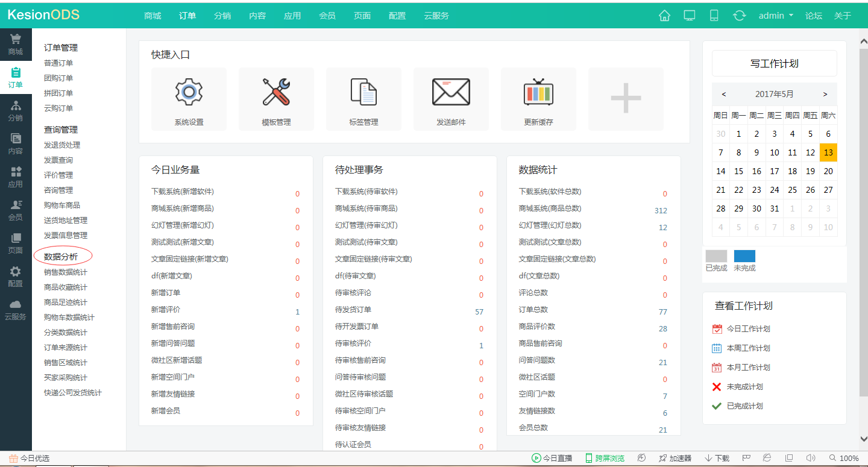Screen dimensions: 868x467
Task: Click the page vertical scrollbar
Action: point(863,222)
